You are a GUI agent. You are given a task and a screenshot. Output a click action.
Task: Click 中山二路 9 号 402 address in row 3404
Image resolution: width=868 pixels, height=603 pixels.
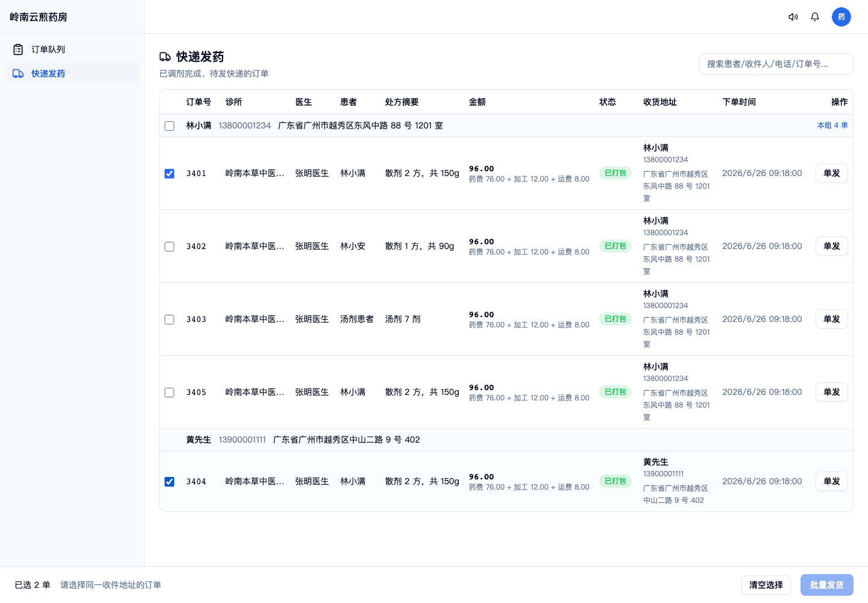(x=673, y=500)
